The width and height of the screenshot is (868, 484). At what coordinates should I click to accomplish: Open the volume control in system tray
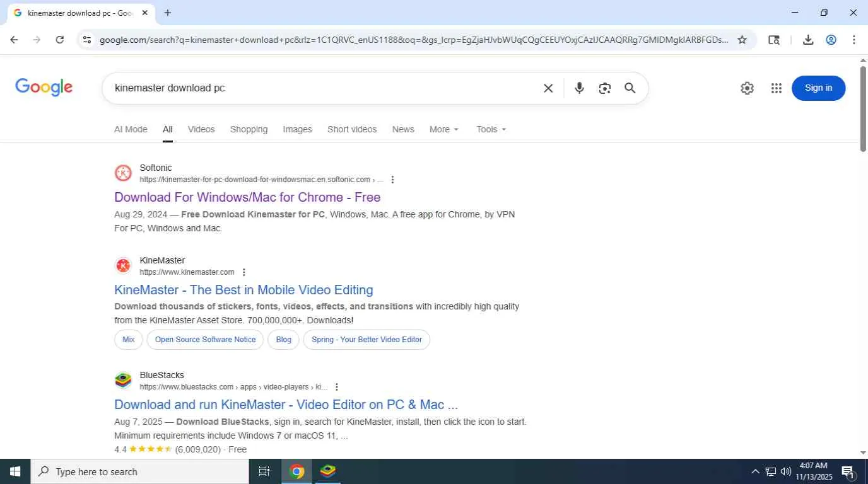[x=786, y=471]
